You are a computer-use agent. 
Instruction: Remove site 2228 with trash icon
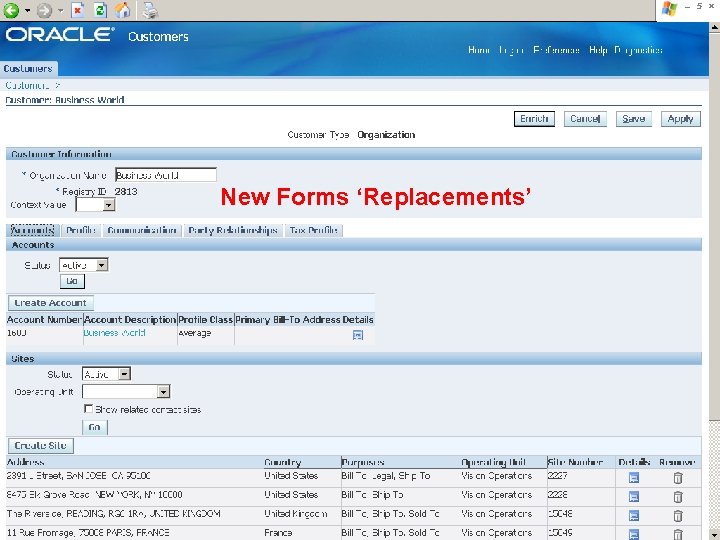(x=678, y=496)
